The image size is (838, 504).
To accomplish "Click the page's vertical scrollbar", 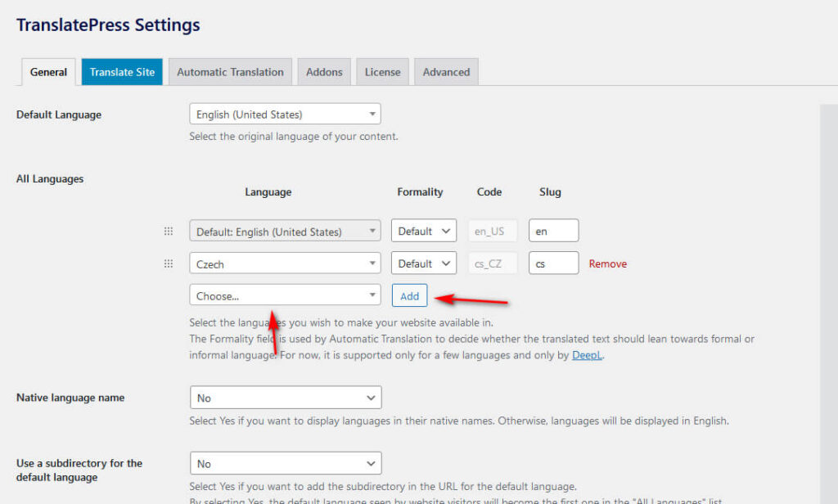I will pyautogui.click(x=828, y=304).
